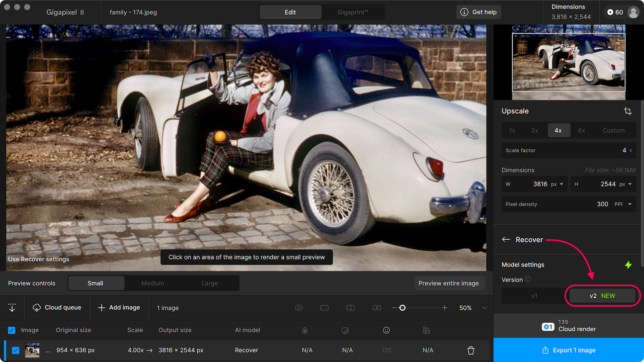Open the width px unit dropdown

(x=557, y=184)
